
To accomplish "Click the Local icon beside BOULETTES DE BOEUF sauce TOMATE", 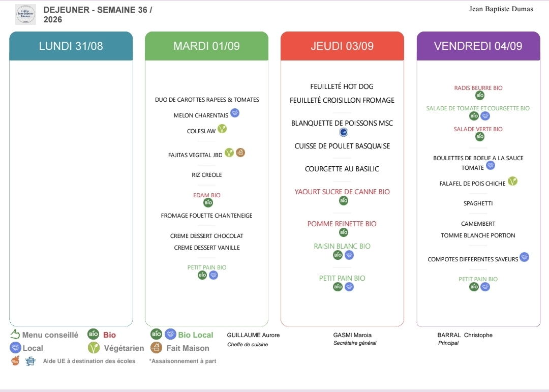I will click(x=491, y=165).
